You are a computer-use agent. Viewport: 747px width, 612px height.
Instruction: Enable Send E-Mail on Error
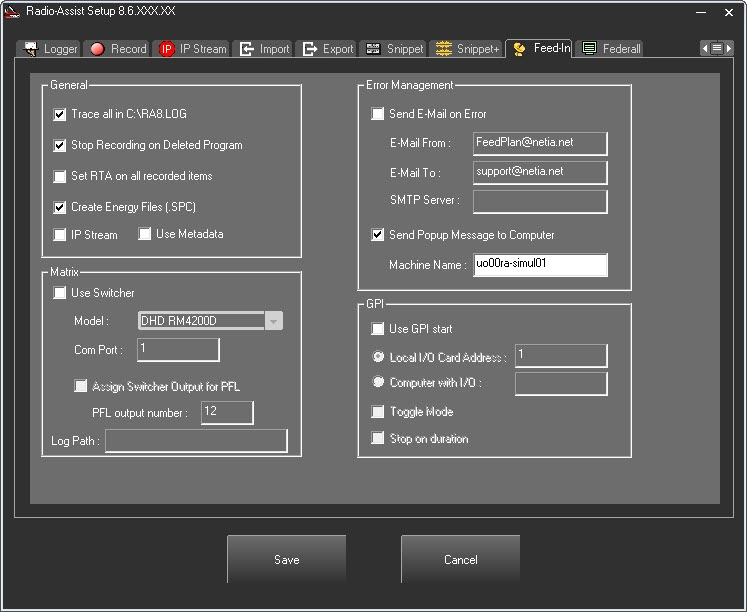pyautogui.click(x=377, y=114)
